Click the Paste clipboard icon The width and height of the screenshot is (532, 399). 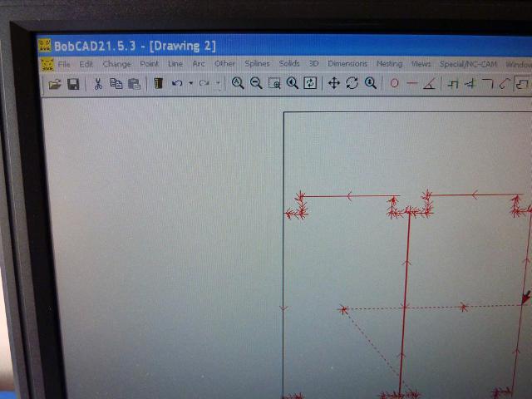pos(135,83)
